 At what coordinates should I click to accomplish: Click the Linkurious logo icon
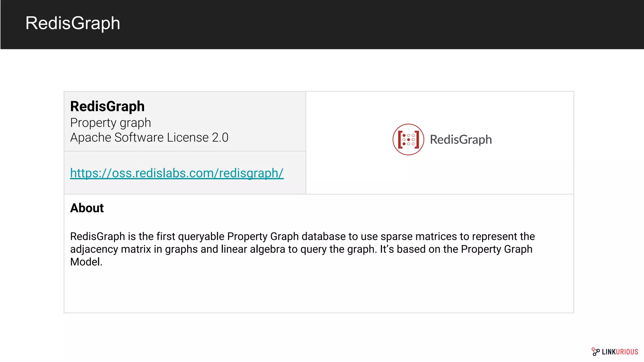595,352
